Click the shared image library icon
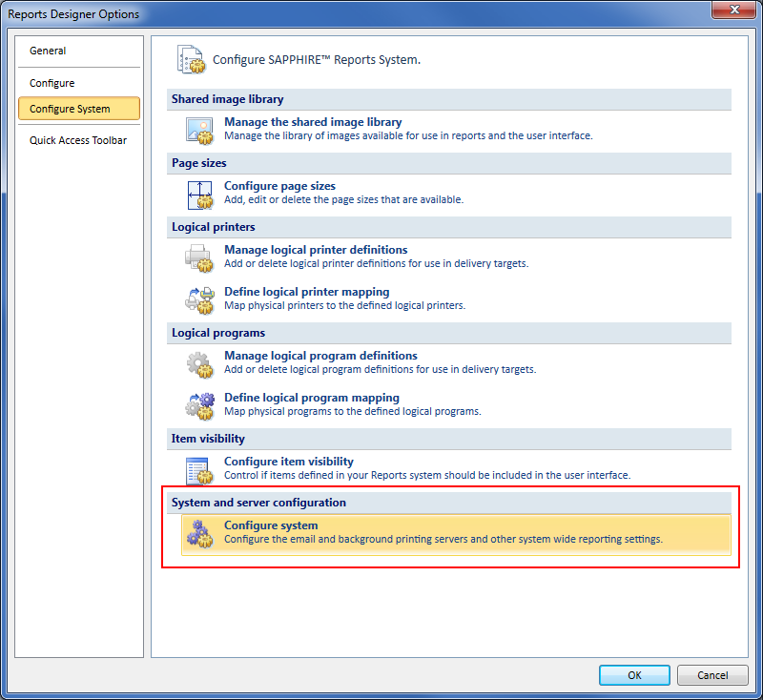Image resolution: width=763 pixels, height=700 pixels. click(199, 131)
